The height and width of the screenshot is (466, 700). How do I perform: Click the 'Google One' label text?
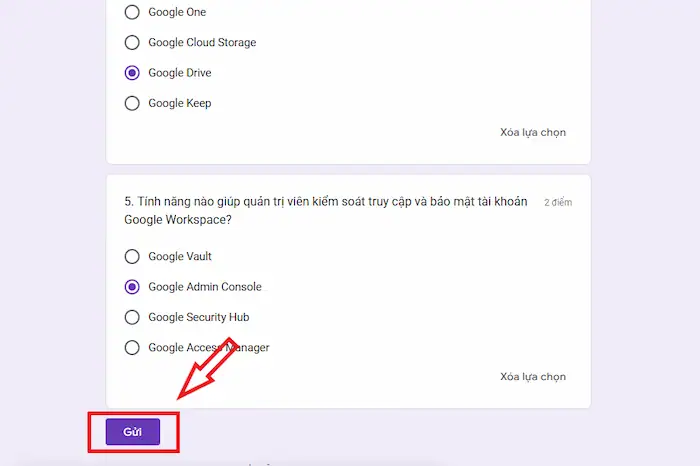click(177, 12)
